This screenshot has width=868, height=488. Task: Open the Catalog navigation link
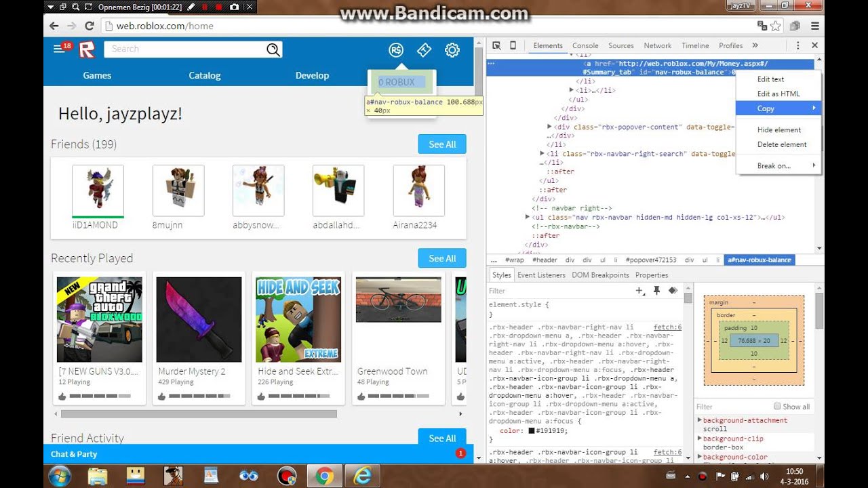pyautogui.click(x=205, y=75)
